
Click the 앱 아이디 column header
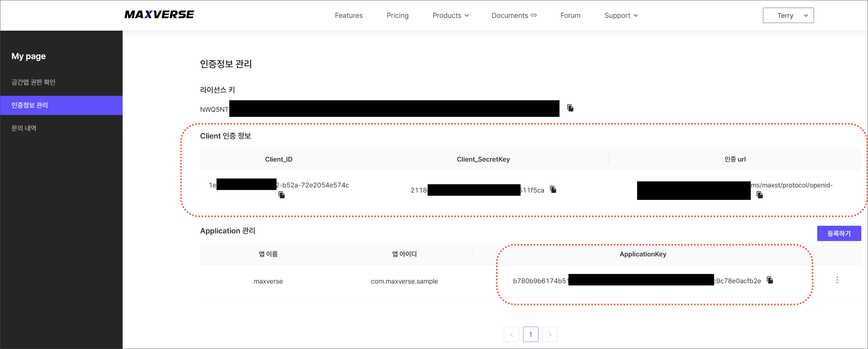(x=404, y=254)
